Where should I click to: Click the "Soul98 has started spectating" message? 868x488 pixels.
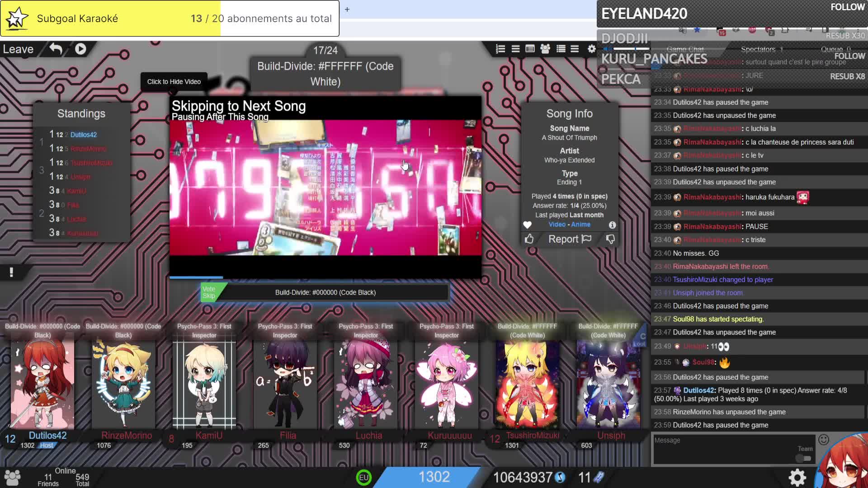coord(718,319)
